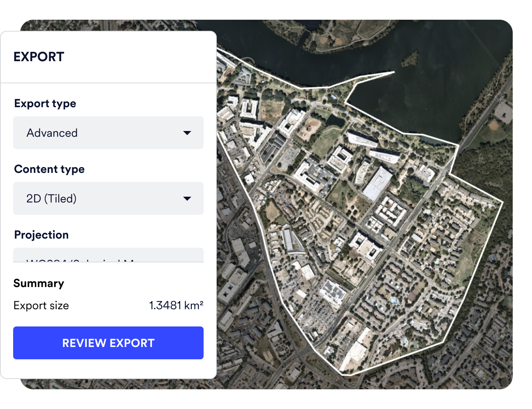Screen dimensions: 532x409
Task: Click the EXPORT panel title
Action: click(x=39, y=57)
